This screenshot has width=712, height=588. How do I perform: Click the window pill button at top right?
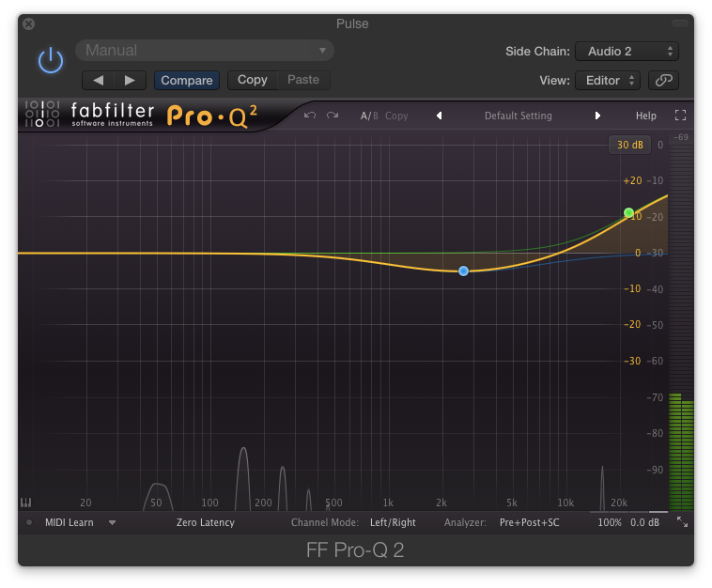click(x=680, y=23)
